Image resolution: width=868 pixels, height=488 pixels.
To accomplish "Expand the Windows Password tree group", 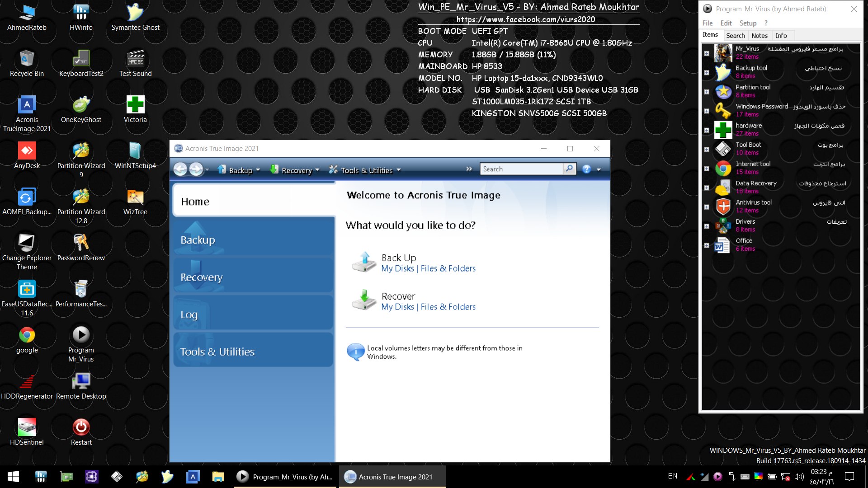I will click(707, 111).
